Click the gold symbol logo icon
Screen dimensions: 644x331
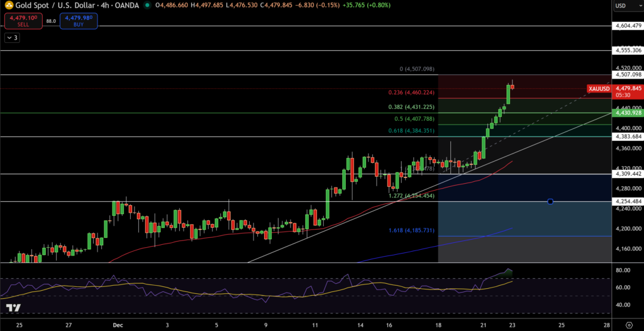tap(8, 5)
